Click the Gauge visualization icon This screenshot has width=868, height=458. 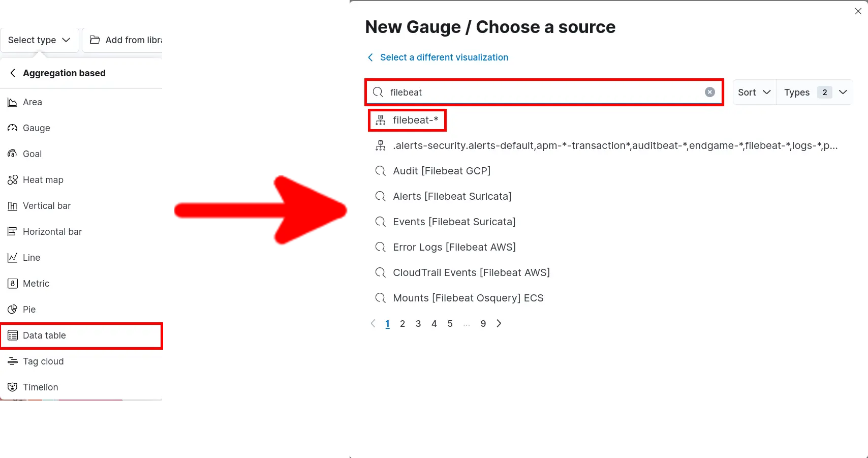click(12, 128)
